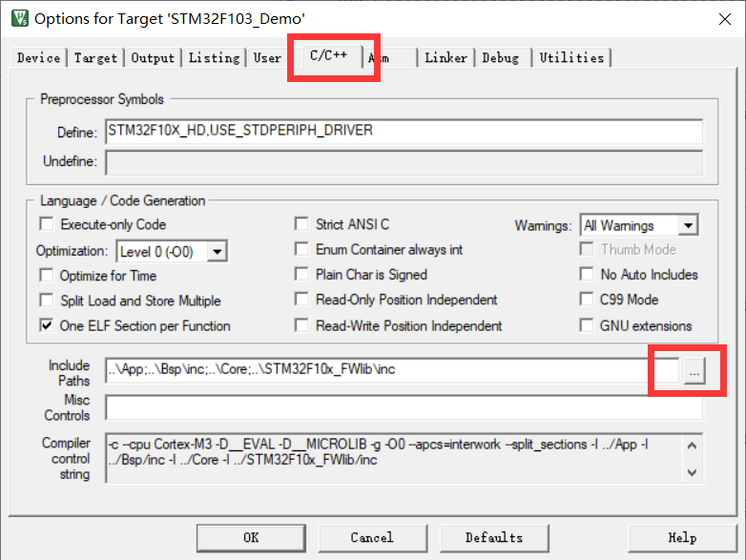Switch to the Asm tab
This screenshot has width=746, height=560.
[390, 58]
